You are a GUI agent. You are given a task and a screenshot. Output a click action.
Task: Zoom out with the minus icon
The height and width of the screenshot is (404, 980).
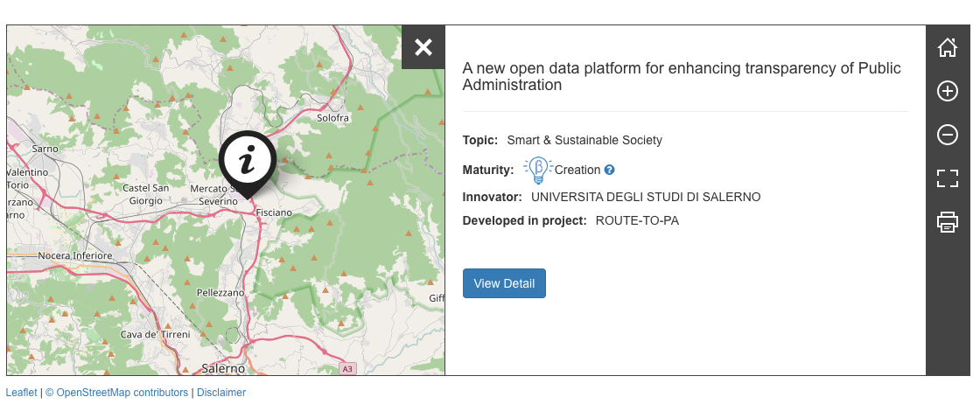pos(947,135)
